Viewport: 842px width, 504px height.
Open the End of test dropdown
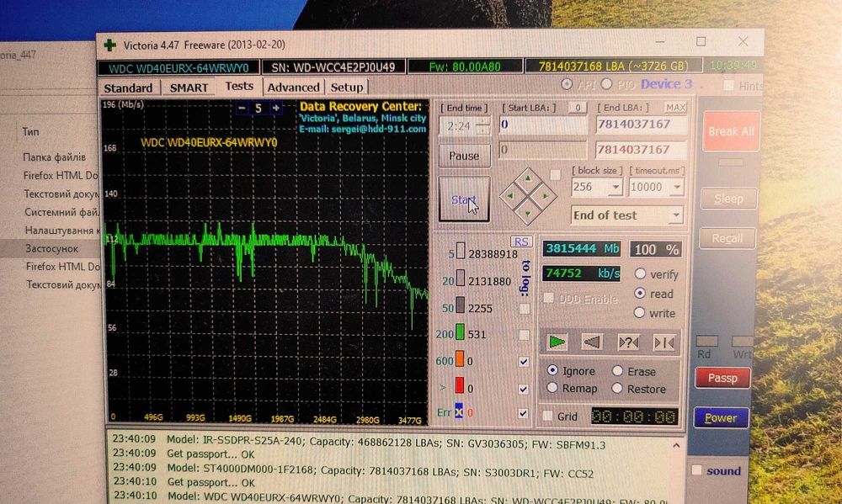coord(676,215)
